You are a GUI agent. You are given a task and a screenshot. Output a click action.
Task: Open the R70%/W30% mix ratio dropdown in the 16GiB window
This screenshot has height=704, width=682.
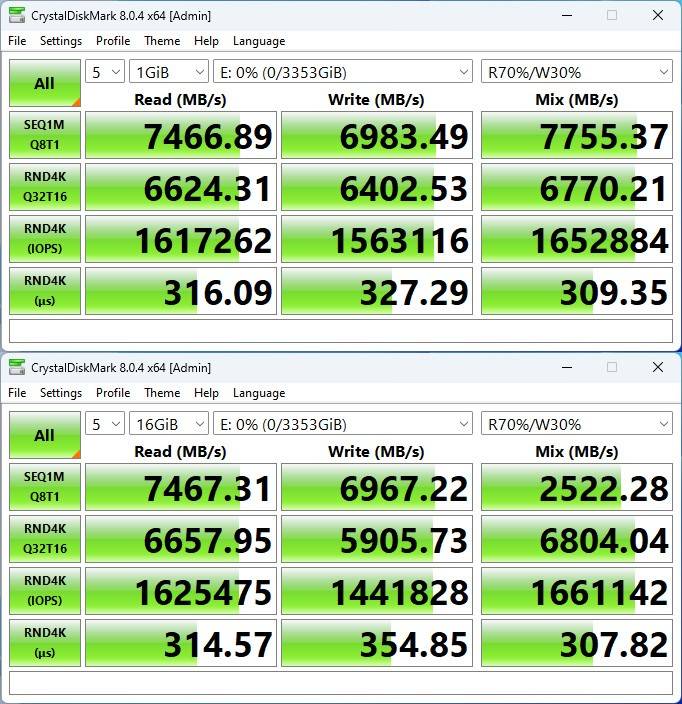[x=577, y=424]
